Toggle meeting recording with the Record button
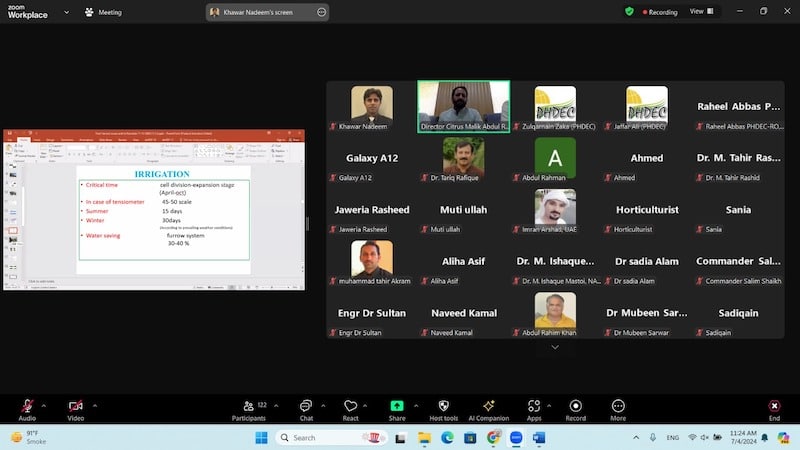The width and height of the screenshot is (800, 450). [x=576, y=409]
